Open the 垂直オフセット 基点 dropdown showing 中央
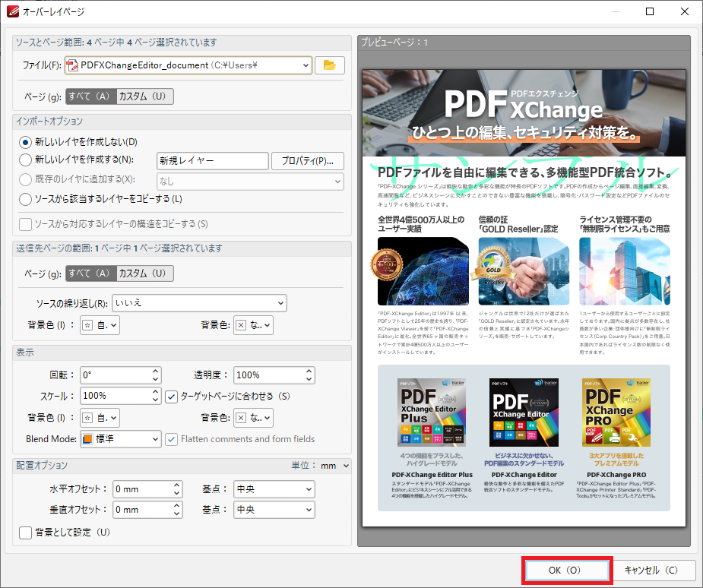Viewport: 703px width, 588px height. point(274,510)
